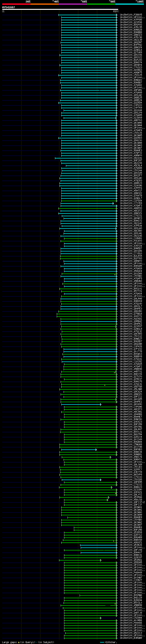Screen dimensions: 146x644
Task: Select the UniRef100_Q7F1V2 entry
Action: click(131, 349)
